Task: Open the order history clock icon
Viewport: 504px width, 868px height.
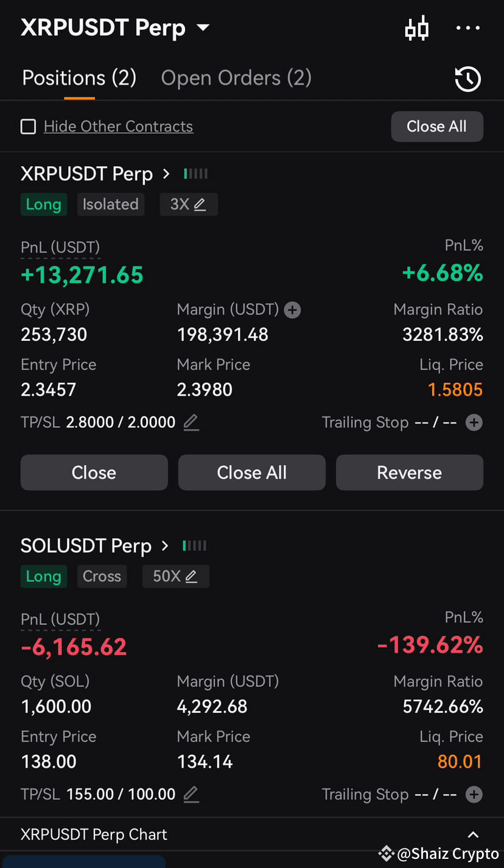Action: tap(467, 79)
